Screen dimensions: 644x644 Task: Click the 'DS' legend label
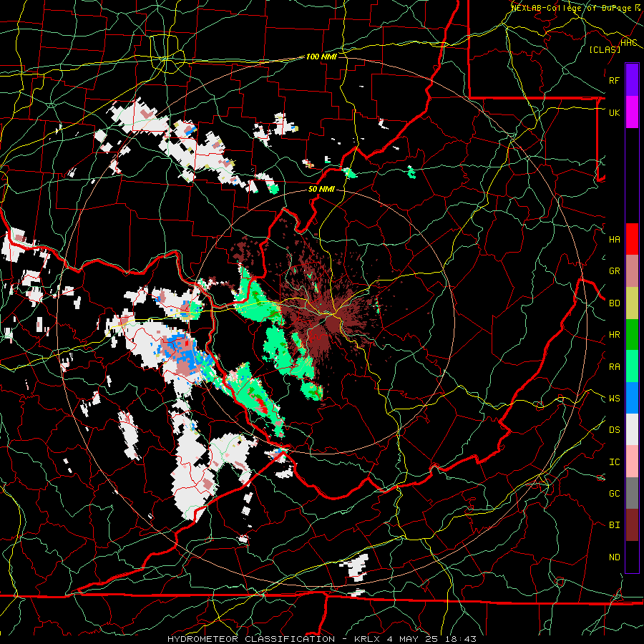pyautogui.click(x=614, y=430)
